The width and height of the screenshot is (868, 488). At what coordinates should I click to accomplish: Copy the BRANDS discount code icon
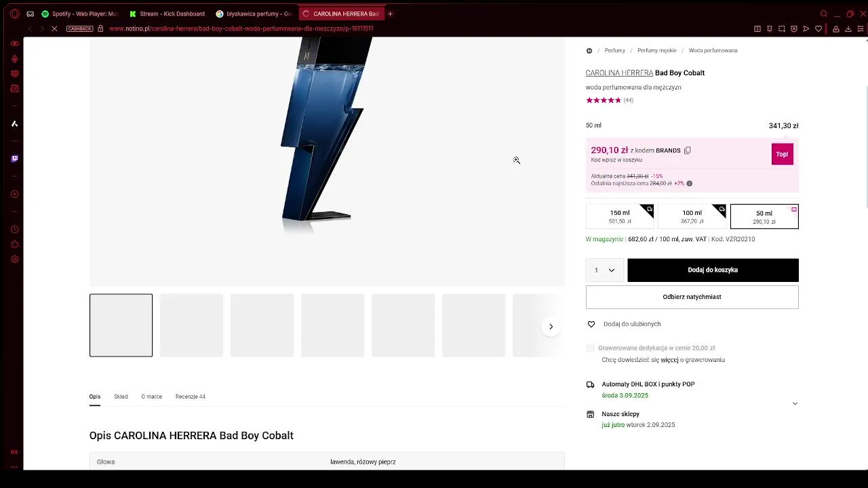click(x=687, y=150)
